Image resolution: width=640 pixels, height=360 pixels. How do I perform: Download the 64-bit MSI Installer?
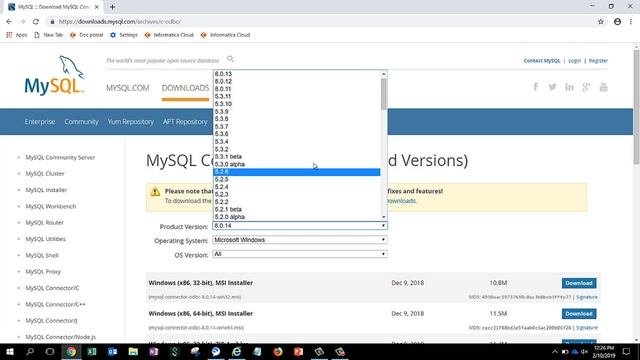(x=579, y=314)
